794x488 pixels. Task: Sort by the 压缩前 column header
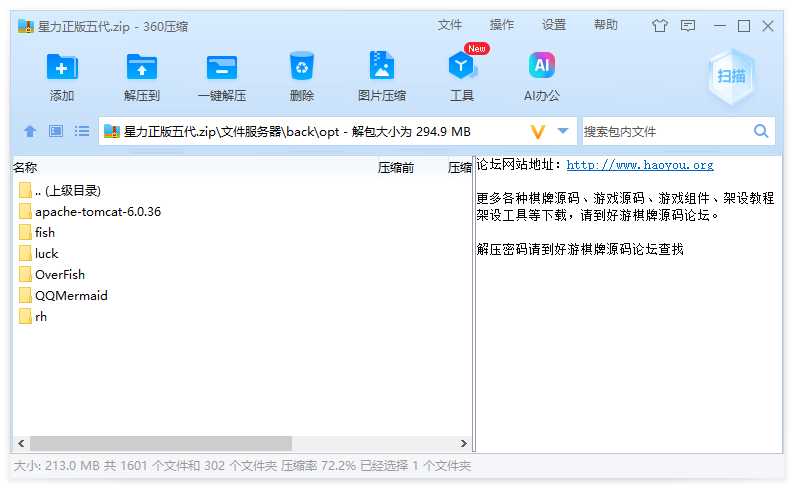[395, 168]
